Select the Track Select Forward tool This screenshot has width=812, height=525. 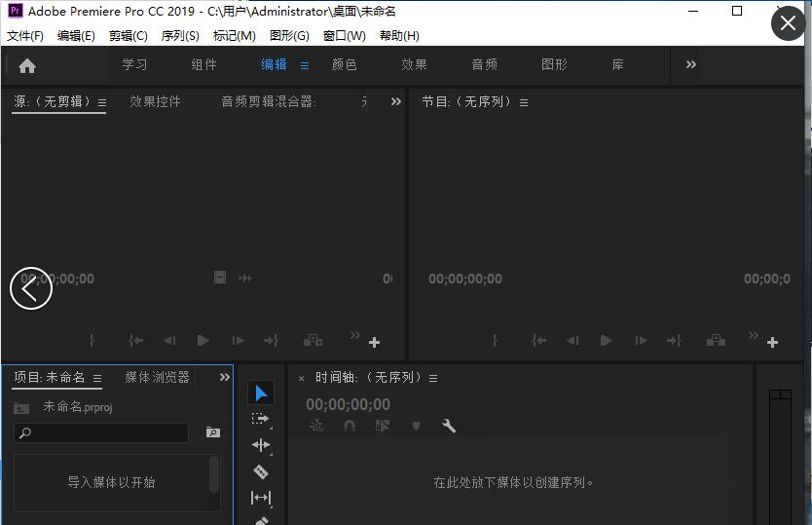(261, 419)
